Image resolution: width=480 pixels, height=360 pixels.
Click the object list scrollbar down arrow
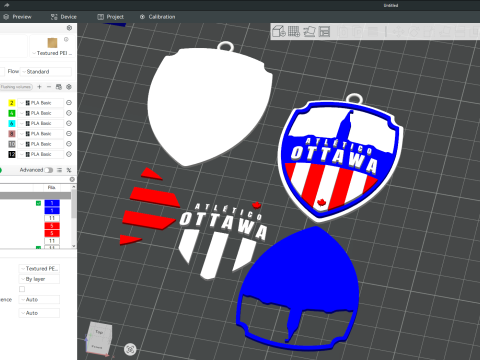(74, 246)
